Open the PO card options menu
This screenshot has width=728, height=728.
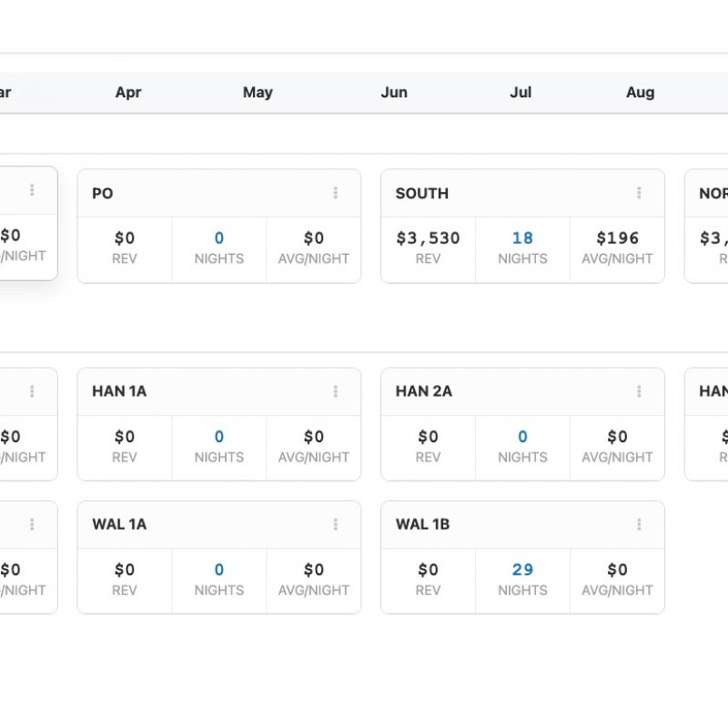336,193
